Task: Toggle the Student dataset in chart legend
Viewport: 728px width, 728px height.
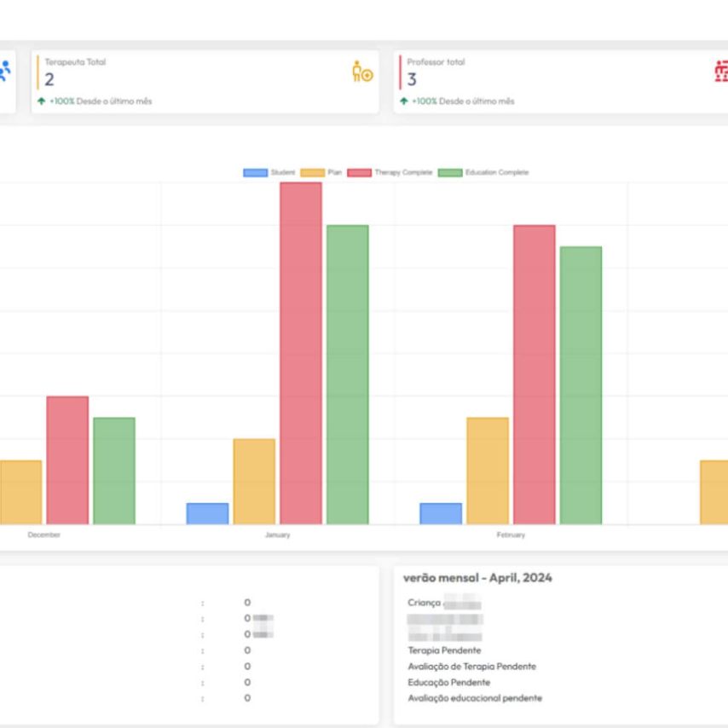Action: (x=269, y=173)
